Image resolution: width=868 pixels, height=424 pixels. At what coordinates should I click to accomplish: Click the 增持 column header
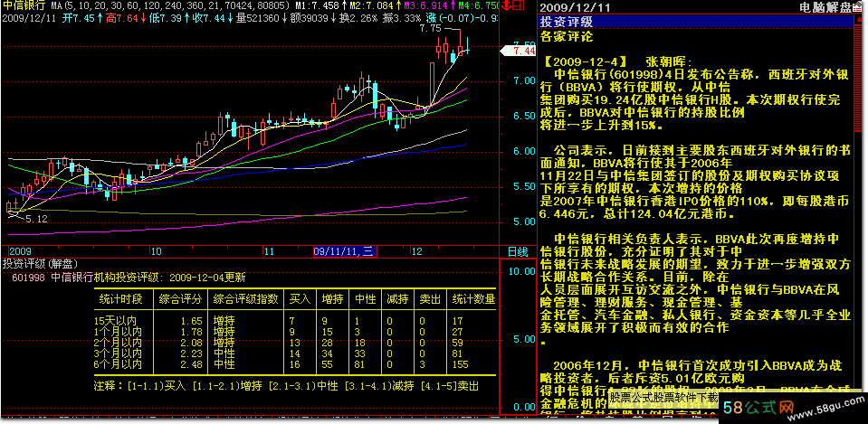(x=333, y=299)
